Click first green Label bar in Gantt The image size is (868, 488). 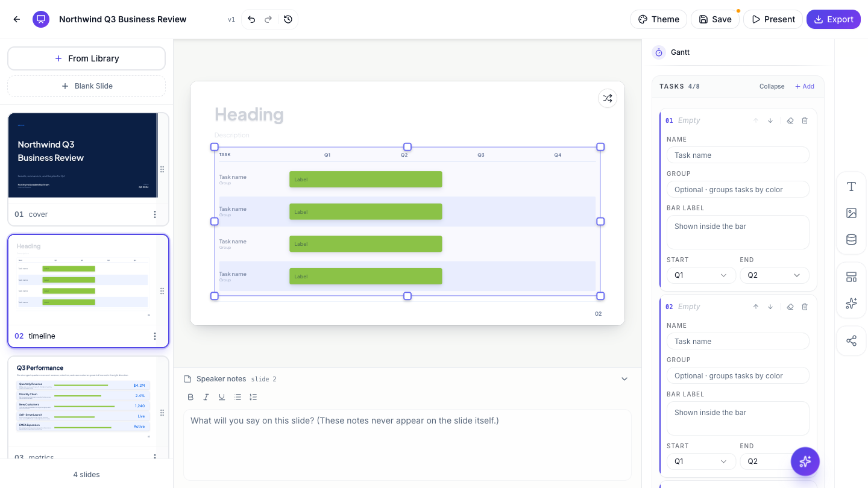[366, 180]
